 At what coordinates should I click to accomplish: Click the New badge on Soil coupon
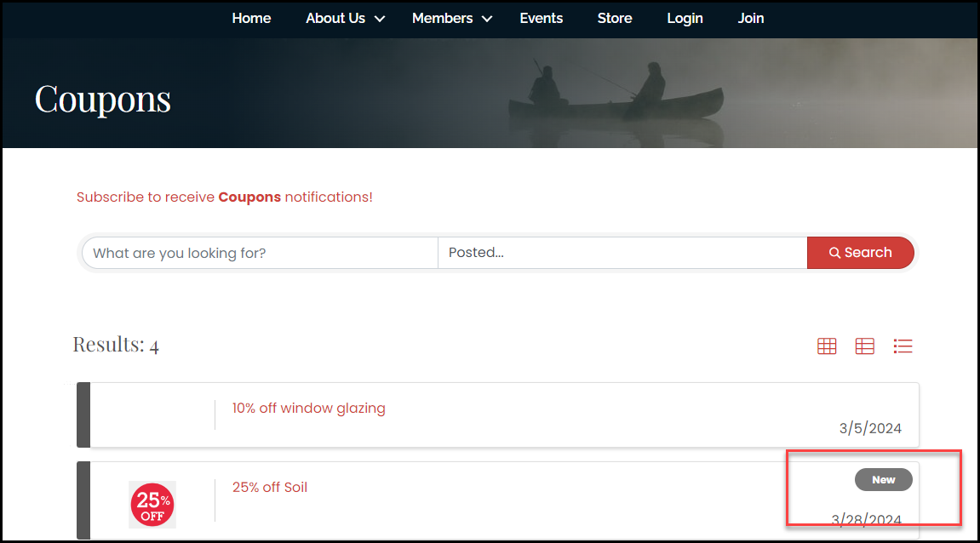(x=883, y=480)
